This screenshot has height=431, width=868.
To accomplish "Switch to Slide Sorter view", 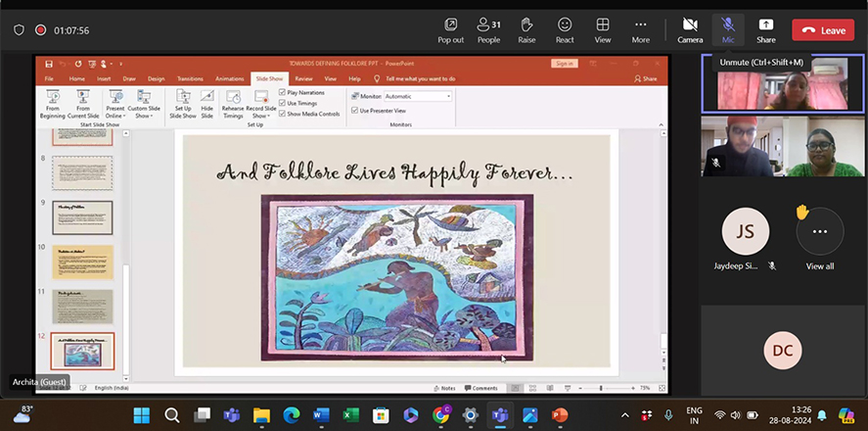I will [532, 388].
